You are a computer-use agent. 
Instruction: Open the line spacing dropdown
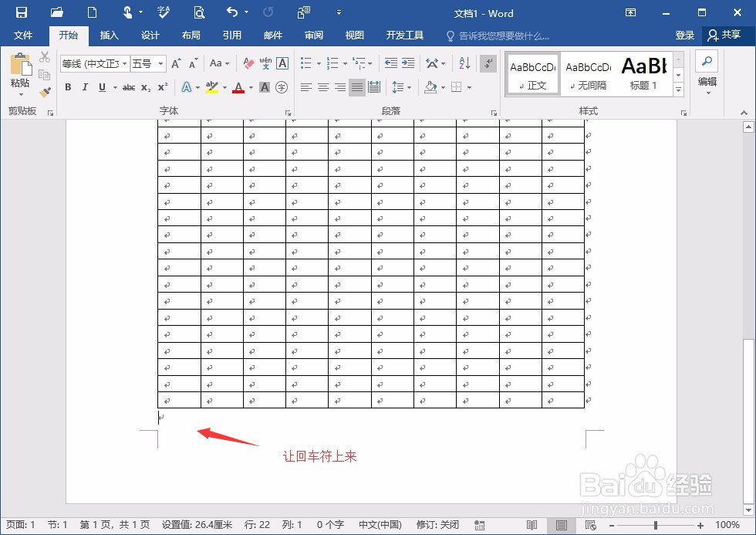(x=398, y=87)
